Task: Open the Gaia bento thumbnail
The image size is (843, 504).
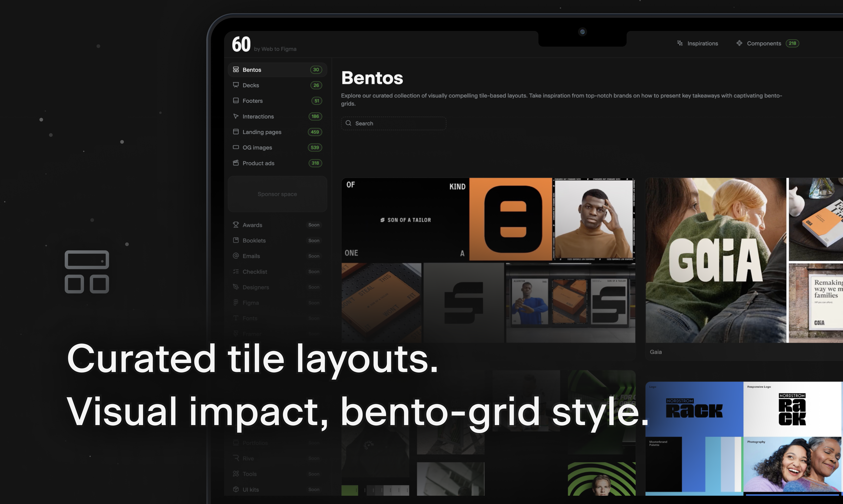Action: [744, 260]
